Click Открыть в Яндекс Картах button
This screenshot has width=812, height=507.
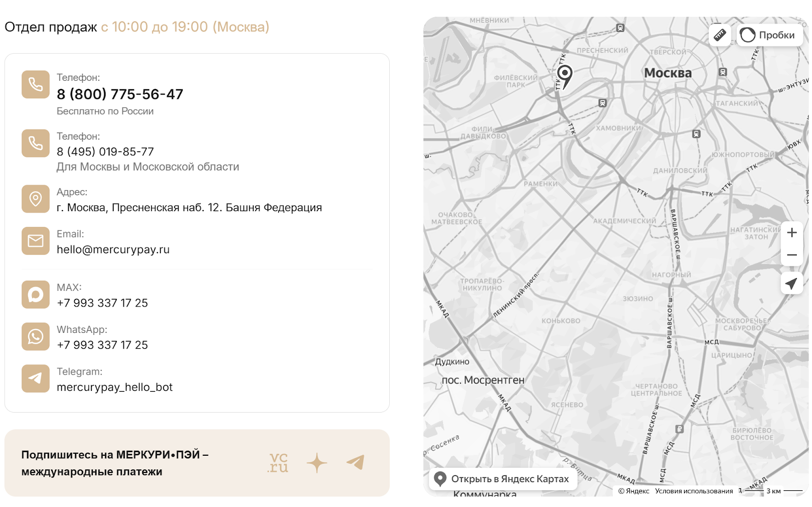click(x=503, y=479)
